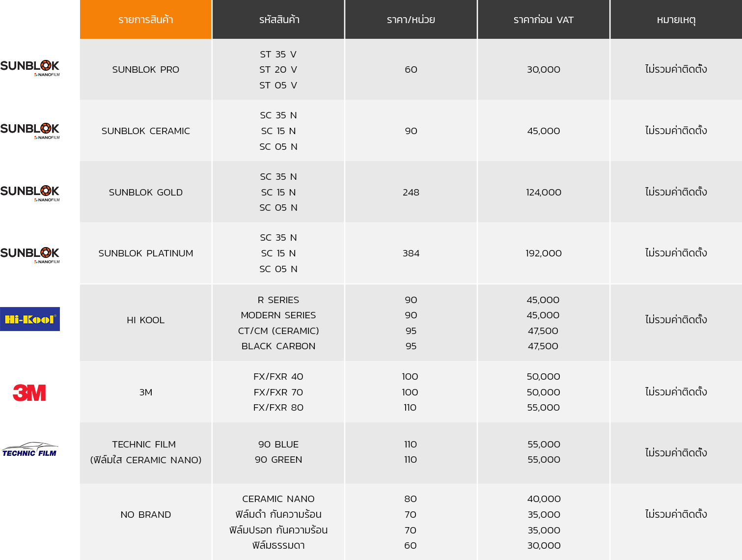The width and height of the screenshot is (742, 560).
Task: Click the (ฟิล์มใส CERAMIC NANO) subtitle
Action: [x=146, y=460]
